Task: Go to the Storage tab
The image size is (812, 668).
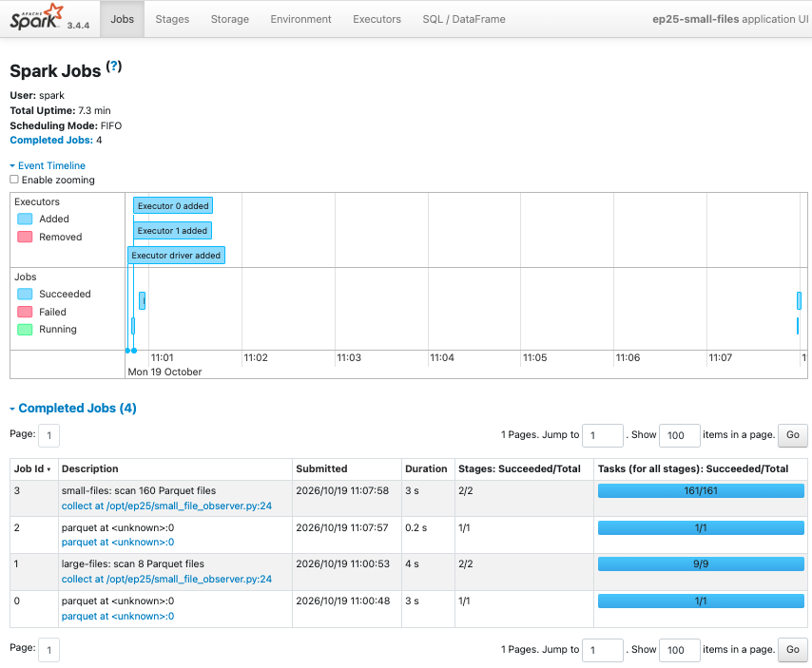Action: 230,19
